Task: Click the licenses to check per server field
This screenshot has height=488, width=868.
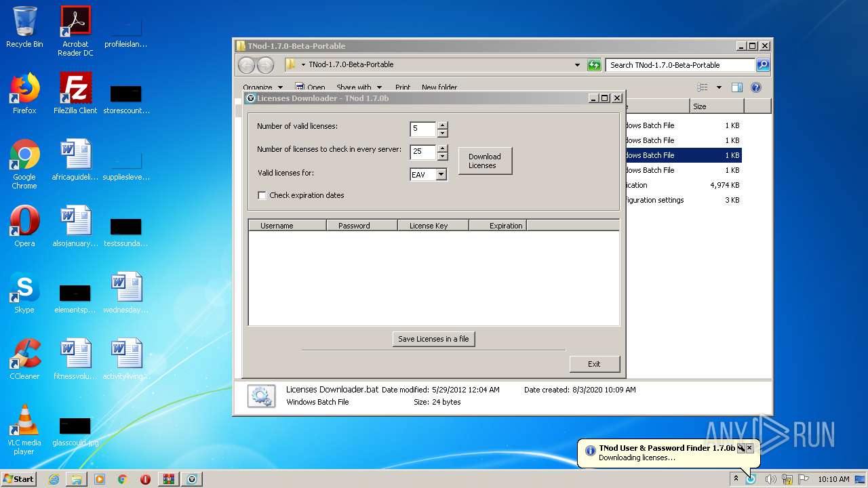Action: click(423, 152)
